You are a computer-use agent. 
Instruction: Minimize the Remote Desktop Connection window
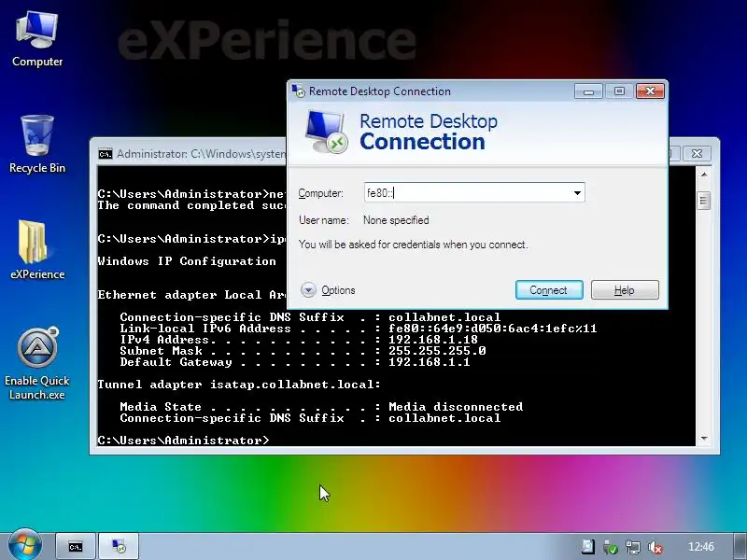(x=588, y=91)
